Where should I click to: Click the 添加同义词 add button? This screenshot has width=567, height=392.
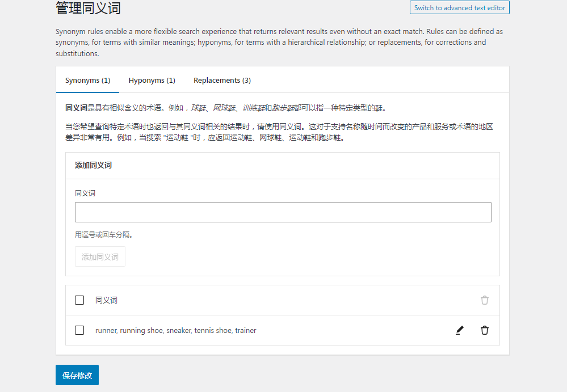pyautogui.click(x=99, y=256)
